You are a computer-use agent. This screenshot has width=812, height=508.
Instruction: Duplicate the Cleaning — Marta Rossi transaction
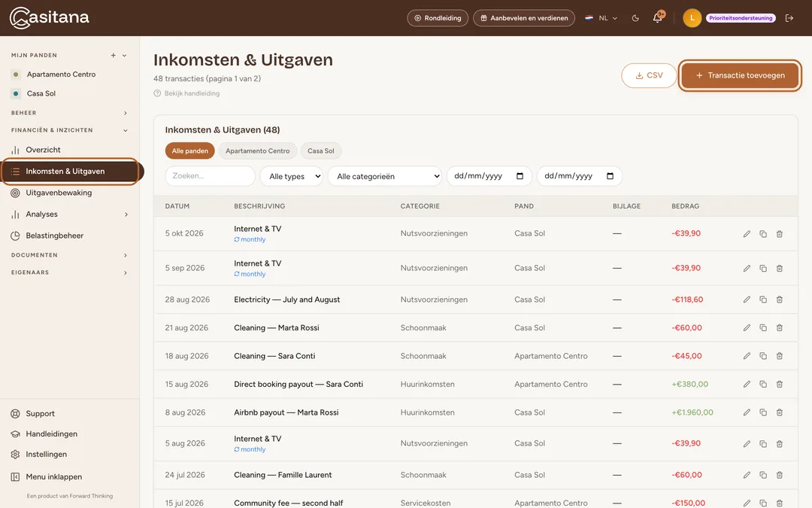(x=763, y=327)
